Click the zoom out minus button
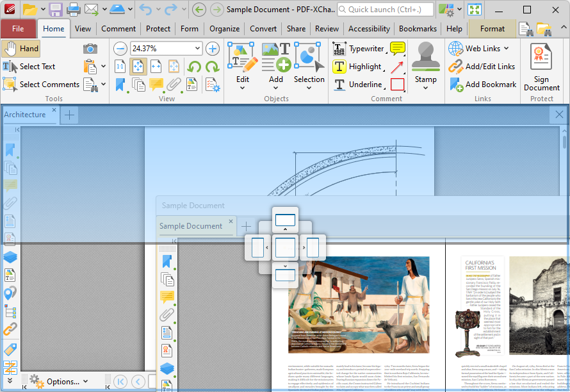This screenshot has width=570, height=392. pyautogui.click(x=120, y=49)
